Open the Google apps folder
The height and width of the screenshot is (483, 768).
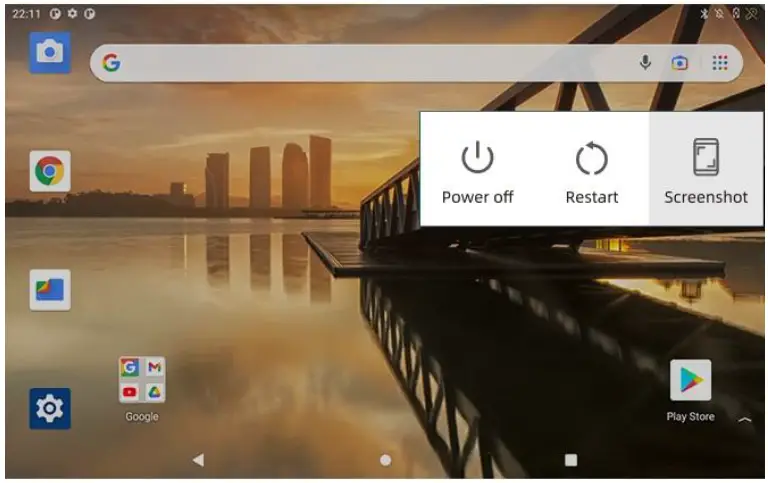pos(142,380)
